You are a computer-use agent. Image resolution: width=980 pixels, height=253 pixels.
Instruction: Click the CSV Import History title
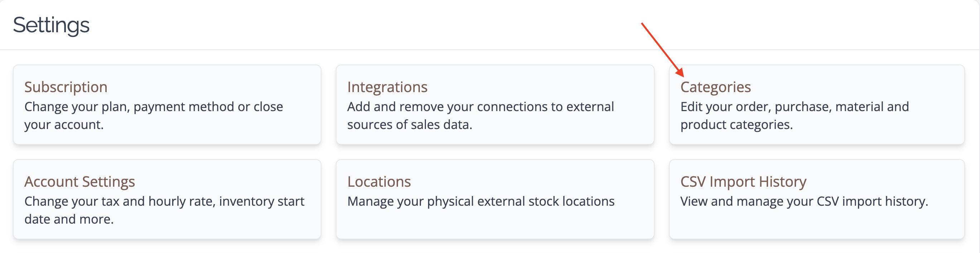[x=743, y=182]
